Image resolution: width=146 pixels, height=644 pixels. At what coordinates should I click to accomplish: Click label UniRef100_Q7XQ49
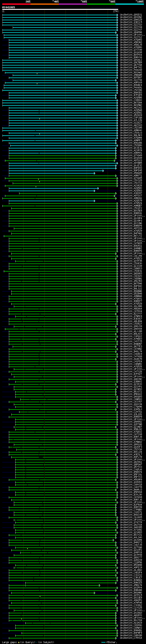click(131, 156)
